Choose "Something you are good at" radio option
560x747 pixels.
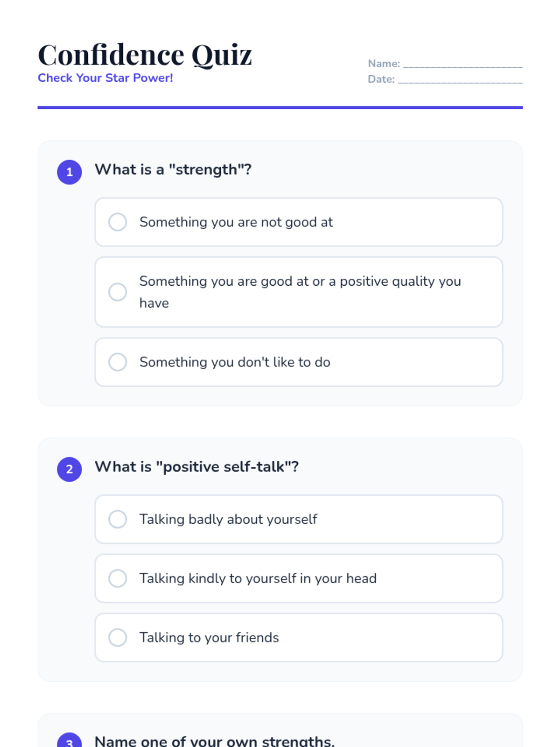point(118,292)
